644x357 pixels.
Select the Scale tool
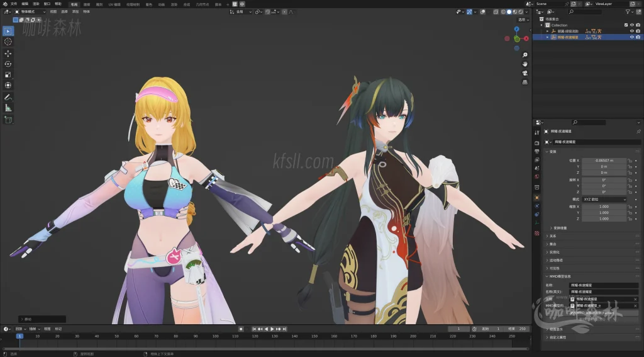click(x=8, y=74)
